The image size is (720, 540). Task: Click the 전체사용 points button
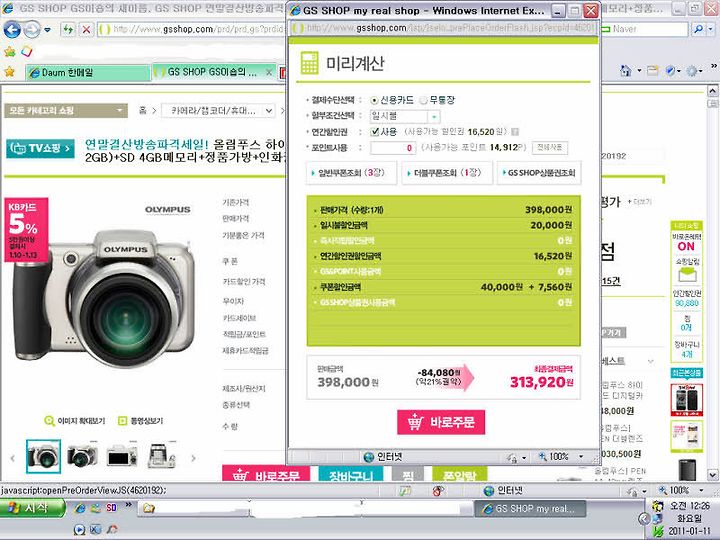pos(550,148)
